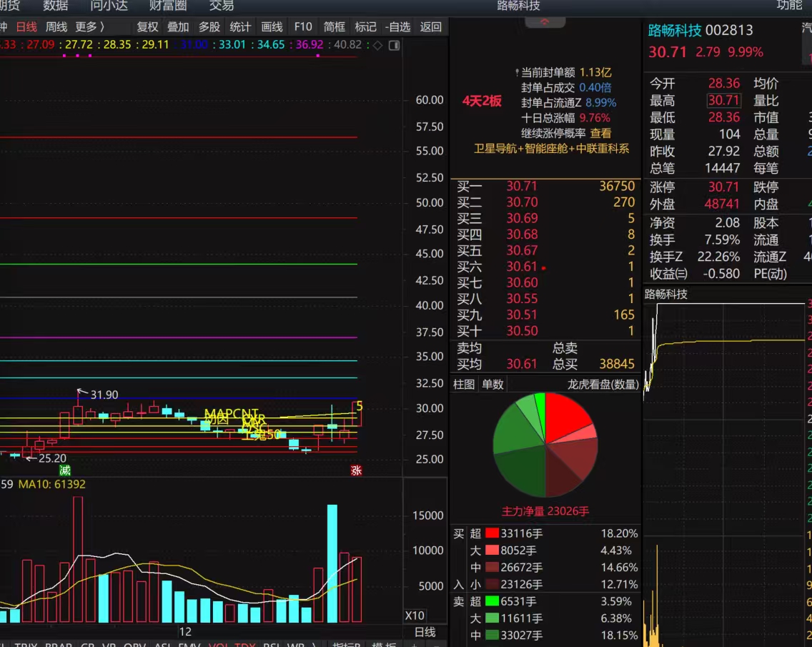Viewport: 812px width, 647px height.
Task: Click the boxed 最高 30.71 value
Action: click(x=724, y=100)
